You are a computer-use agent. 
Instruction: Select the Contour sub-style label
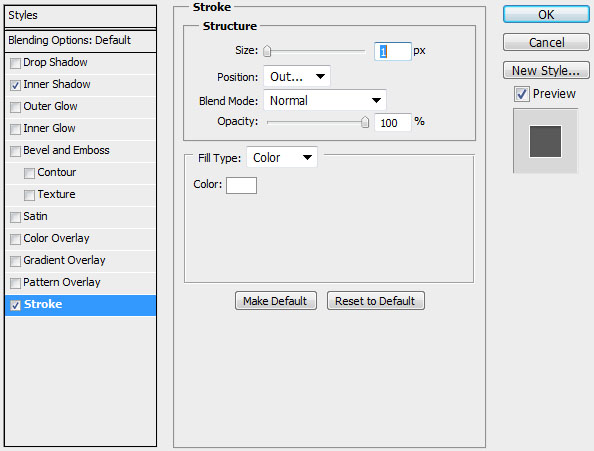pyautogui.click(x=56, y=172)
